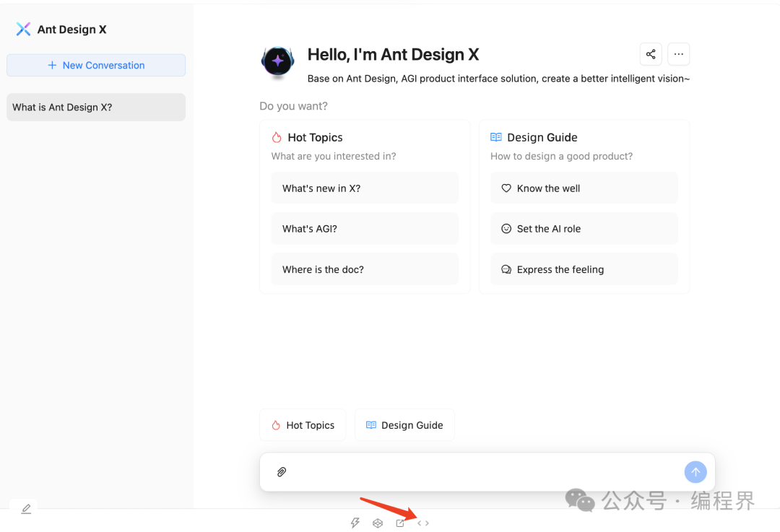780x532 pixels.
Task: Click the lightning bolt icon in bottom toolbar
Action: (x=355, y=523)
